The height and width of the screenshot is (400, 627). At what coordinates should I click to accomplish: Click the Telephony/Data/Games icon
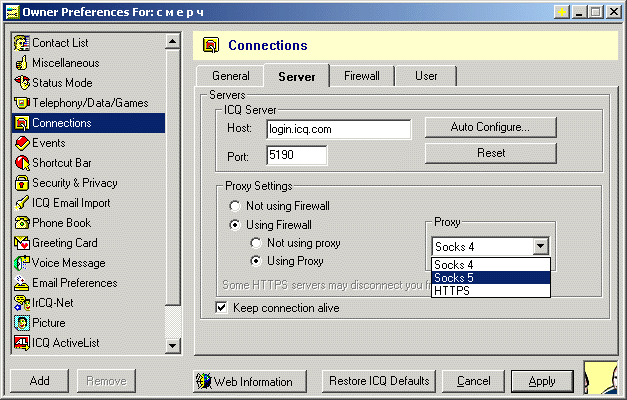(22, 103)
